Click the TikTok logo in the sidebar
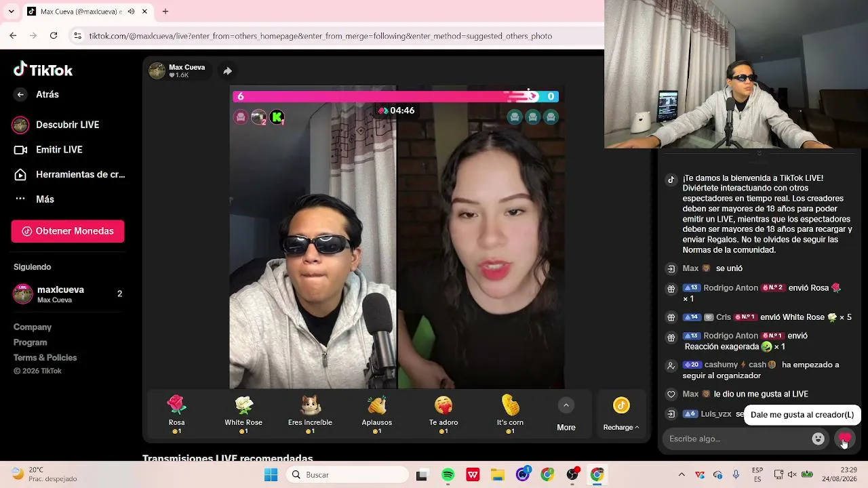Image resolution: width=868 pixels, height=488 pixels. (43, 69)
